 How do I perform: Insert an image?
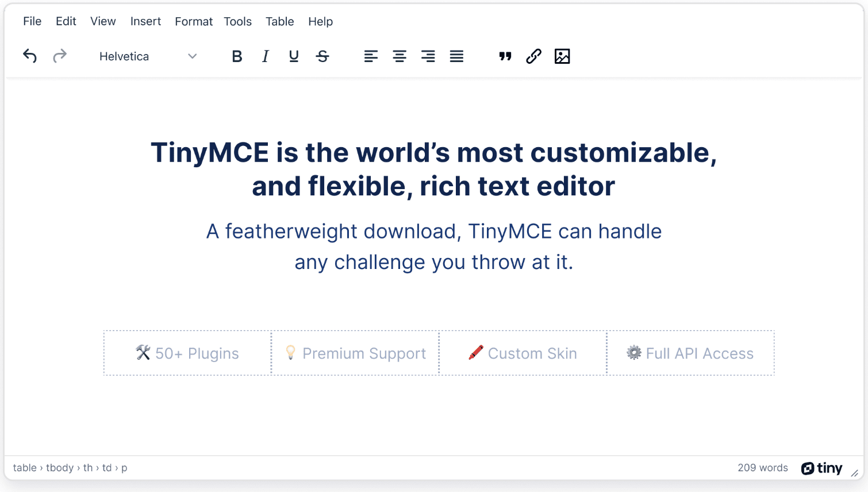click(x=562, y=56)
